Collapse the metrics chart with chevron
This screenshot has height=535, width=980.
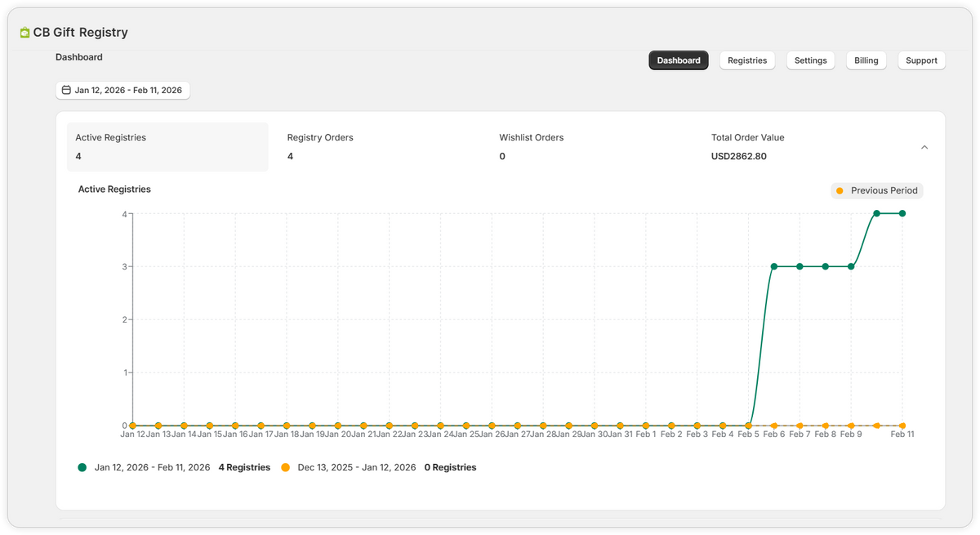point(924,147)
